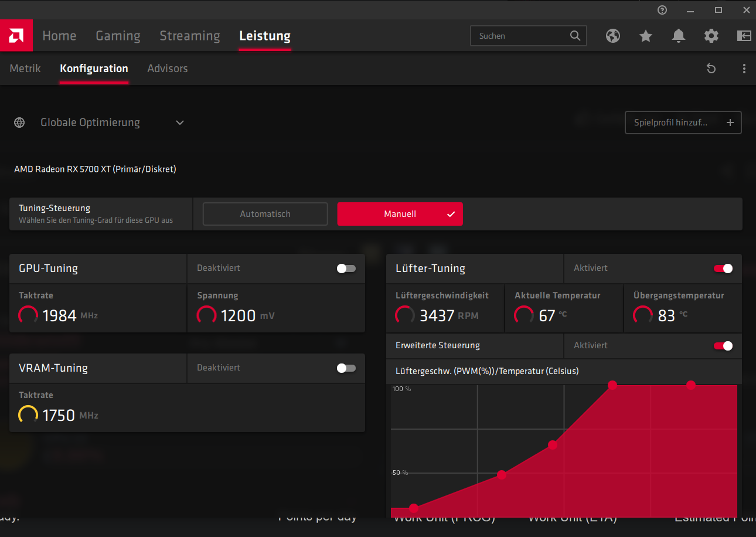Go to the Home tab
This screenshot has width=756, height=537.
59,36
